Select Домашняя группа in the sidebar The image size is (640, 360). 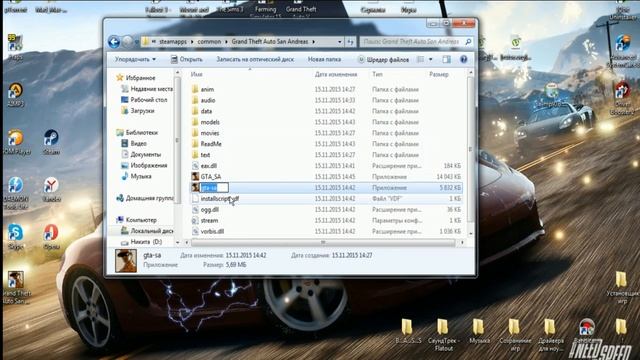coord(145,198)
